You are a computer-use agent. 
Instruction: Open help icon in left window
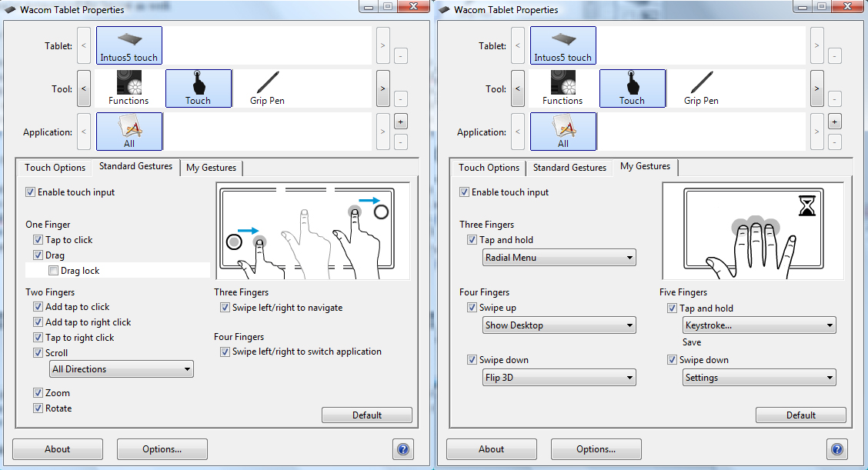pyautogui.click(x=403, y=449)
